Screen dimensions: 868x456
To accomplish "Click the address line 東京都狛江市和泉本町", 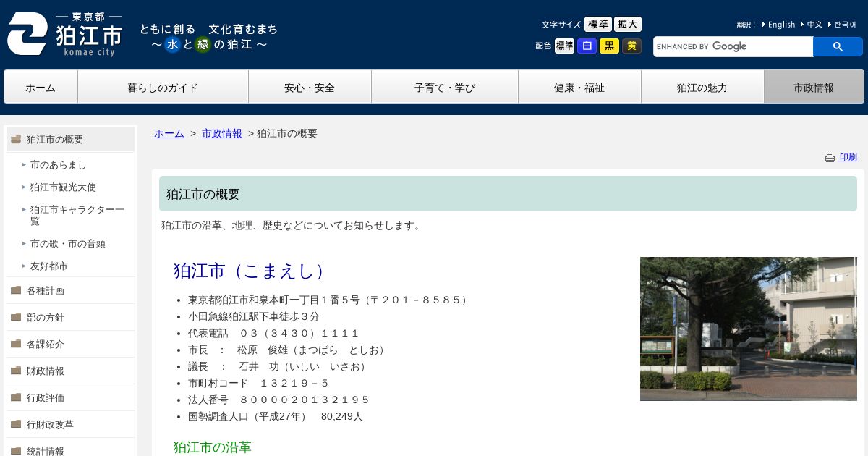I will click(329, 300).
